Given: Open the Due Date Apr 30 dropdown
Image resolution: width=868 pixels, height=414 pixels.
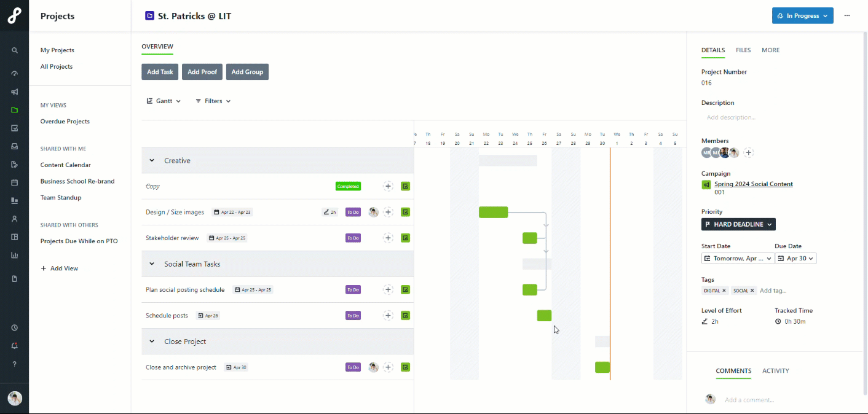Looking at the screenshot, I should pyautogui.click(x=795, y=259).
